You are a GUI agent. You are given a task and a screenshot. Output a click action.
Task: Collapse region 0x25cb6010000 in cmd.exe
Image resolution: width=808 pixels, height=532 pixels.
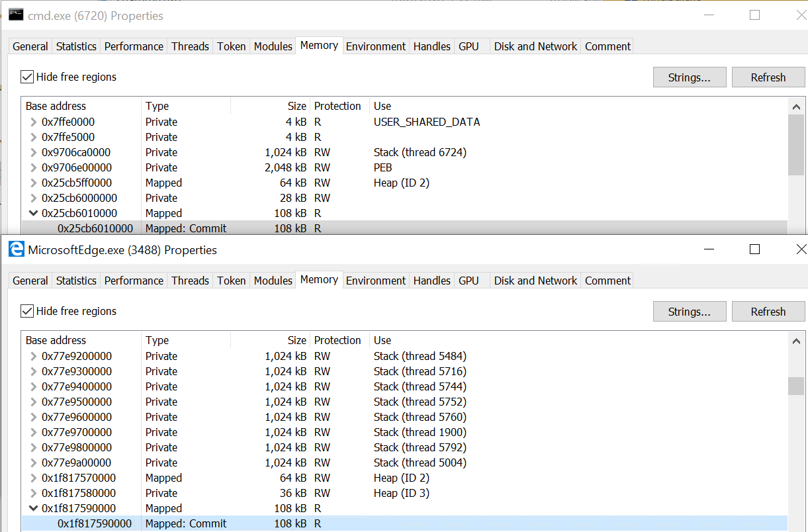[x=34, y=213]
